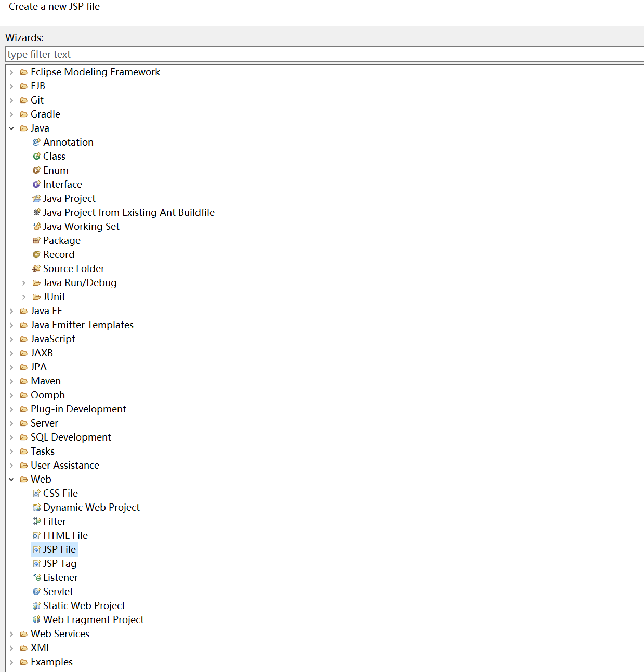This screenshot has height=672, width=644.
Task: Expand the EJB category
Action: 11,86
